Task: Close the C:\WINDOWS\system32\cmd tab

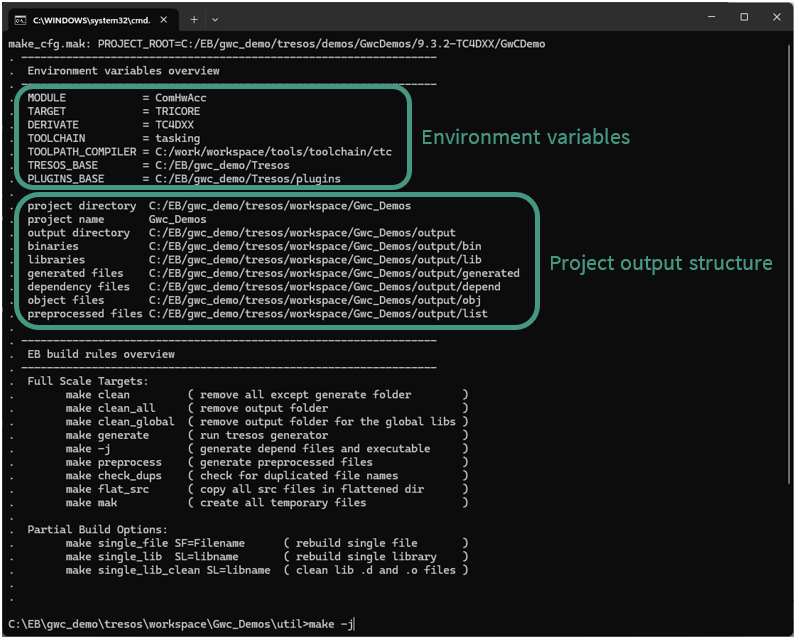Action: tap(165, 19)
